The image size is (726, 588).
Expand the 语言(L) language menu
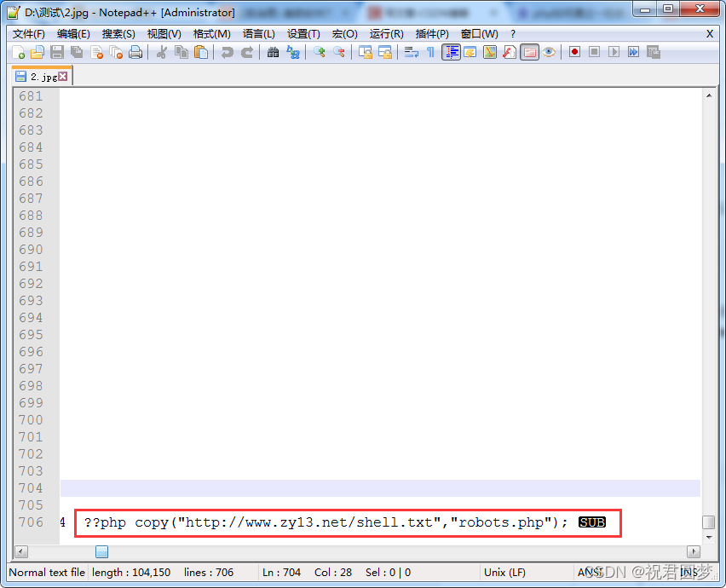pyautogui.click(x=259, y=33)
